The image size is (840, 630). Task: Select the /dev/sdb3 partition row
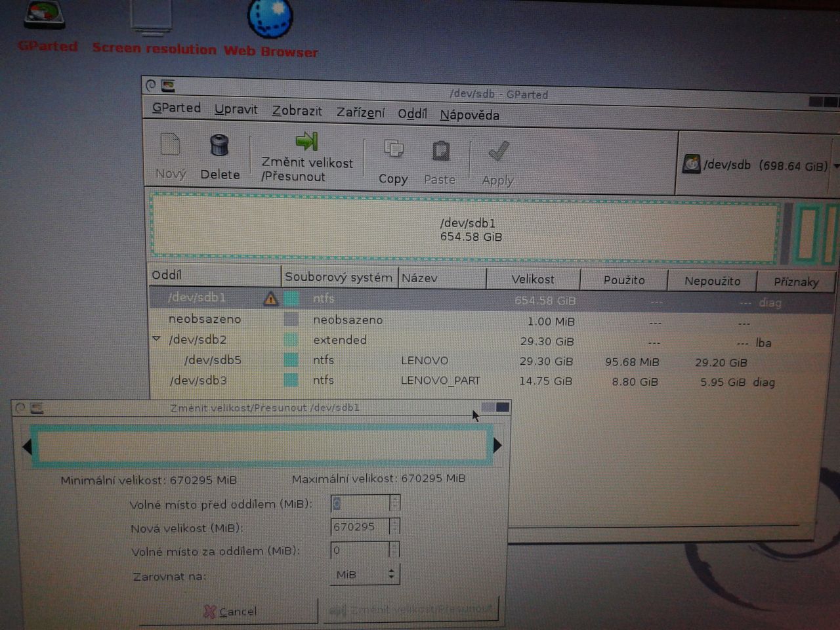pos(492,381)
